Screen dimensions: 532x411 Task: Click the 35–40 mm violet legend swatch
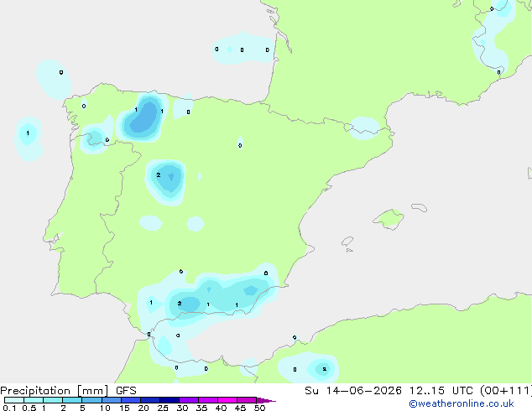tap(207, 400)
